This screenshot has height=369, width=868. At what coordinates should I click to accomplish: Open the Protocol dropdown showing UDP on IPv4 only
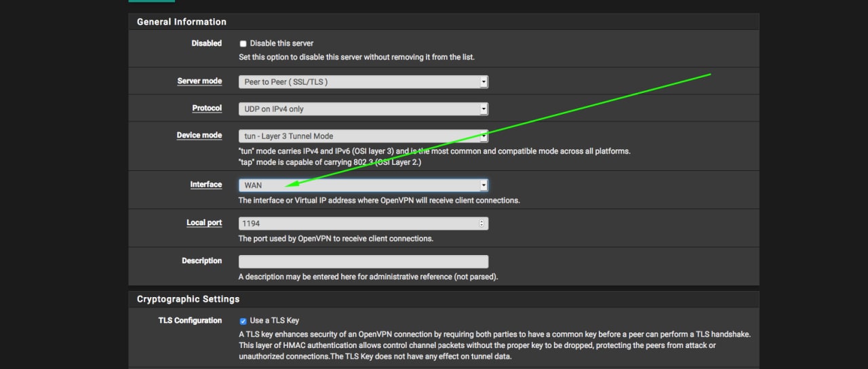tap(363, 109)
